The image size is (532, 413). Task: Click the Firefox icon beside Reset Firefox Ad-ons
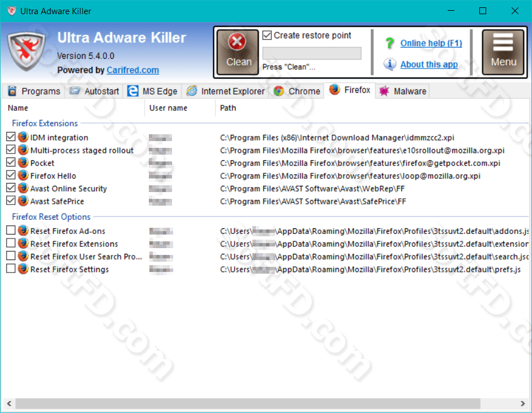23,230
